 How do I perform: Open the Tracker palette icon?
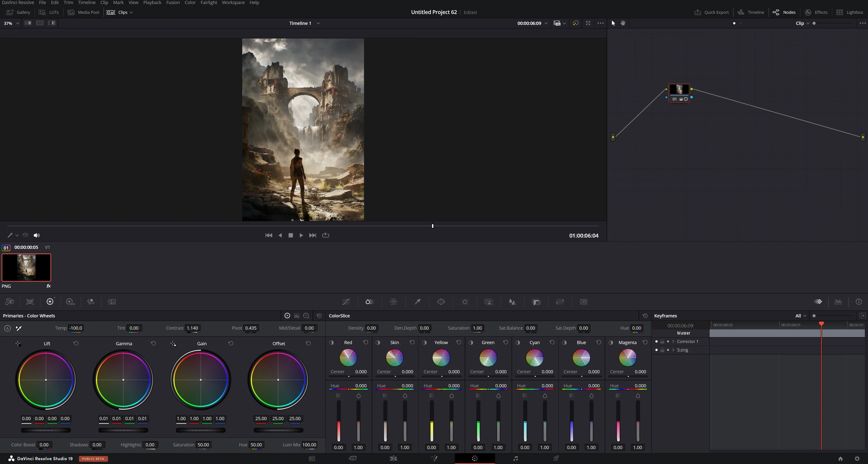(465, 302)
